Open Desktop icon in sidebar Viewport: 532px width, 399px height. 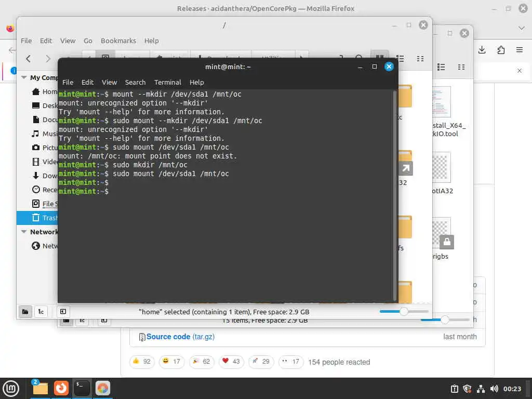[36, 105]
